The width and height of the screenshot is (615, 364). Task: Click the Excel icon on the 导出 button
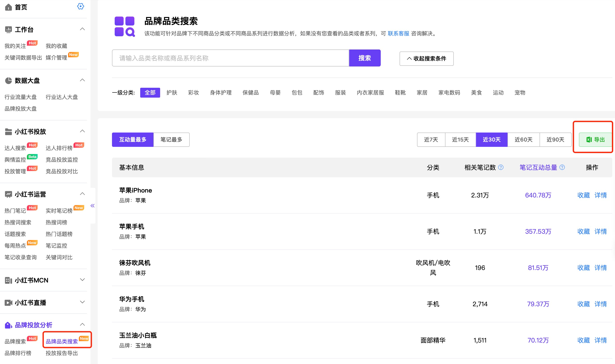(x=589, y=139)
